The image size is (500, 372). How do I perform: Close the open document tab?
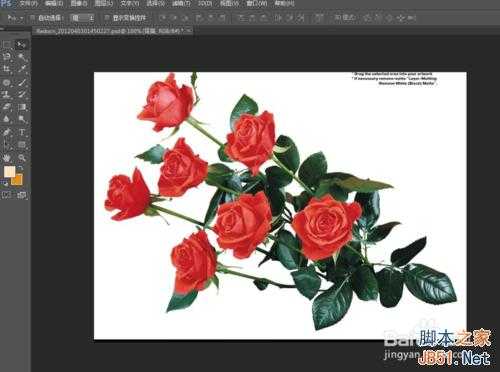(x=188, y=31)
